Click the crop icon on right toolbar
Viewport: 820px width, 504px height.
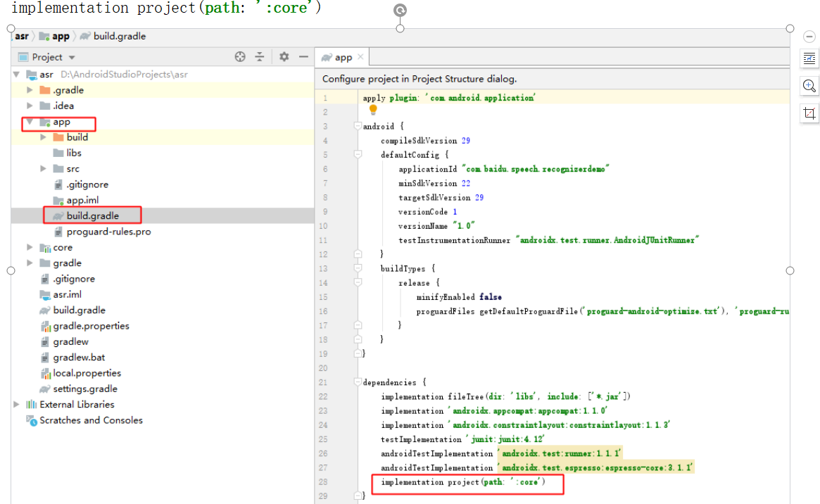click(809, 113)
